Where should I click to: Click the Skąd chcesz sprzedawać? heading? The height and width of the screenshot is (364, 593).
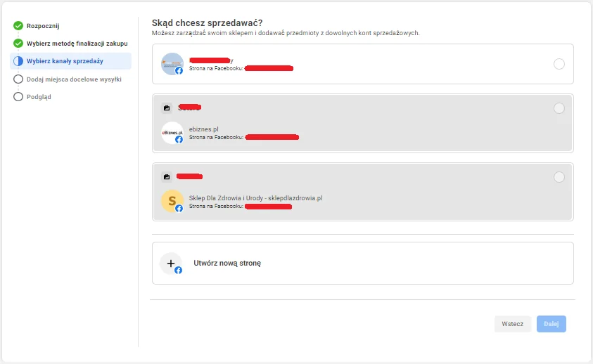[207, 23]
